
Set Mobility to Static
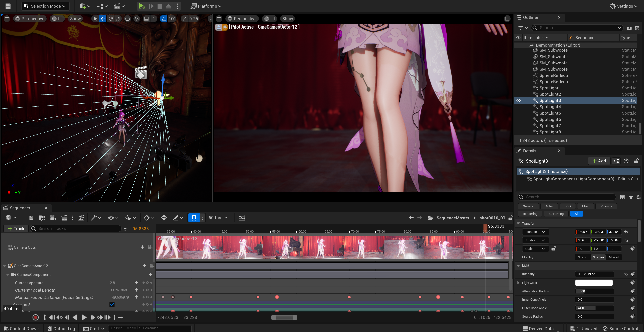click(583, 257)
